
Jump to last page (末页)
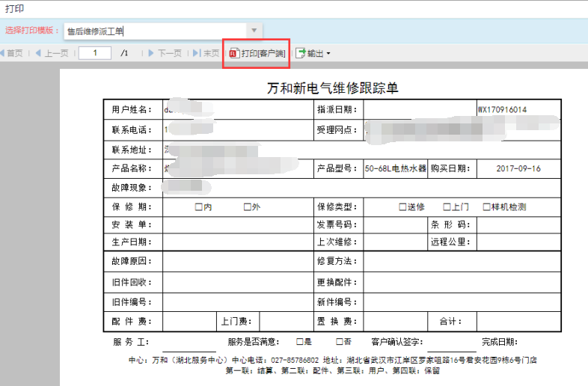206,54
